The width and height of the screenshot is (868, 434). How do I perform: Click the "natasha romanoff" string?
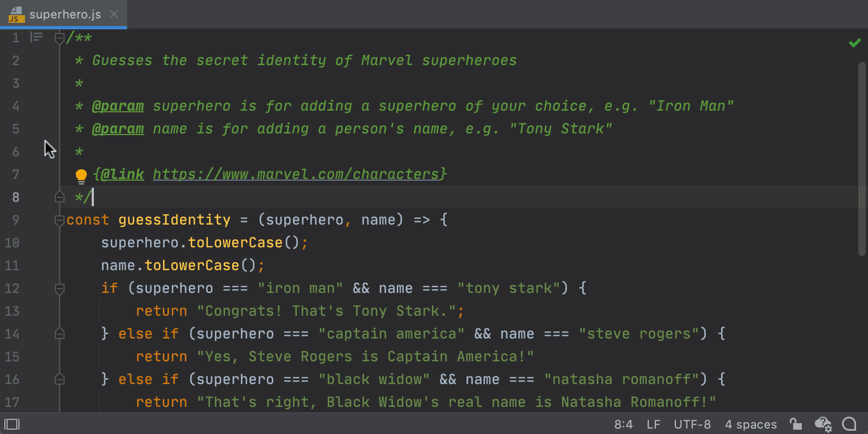click(x=622, y=379)
